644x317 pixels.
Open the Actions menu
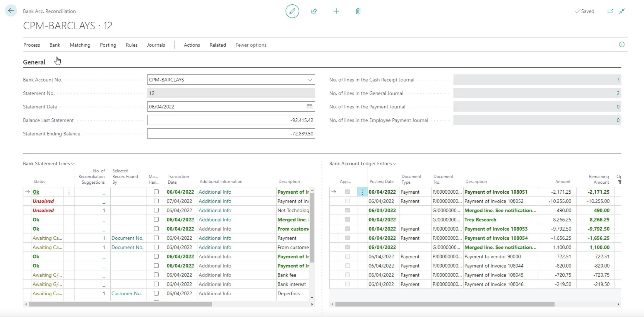192,45
